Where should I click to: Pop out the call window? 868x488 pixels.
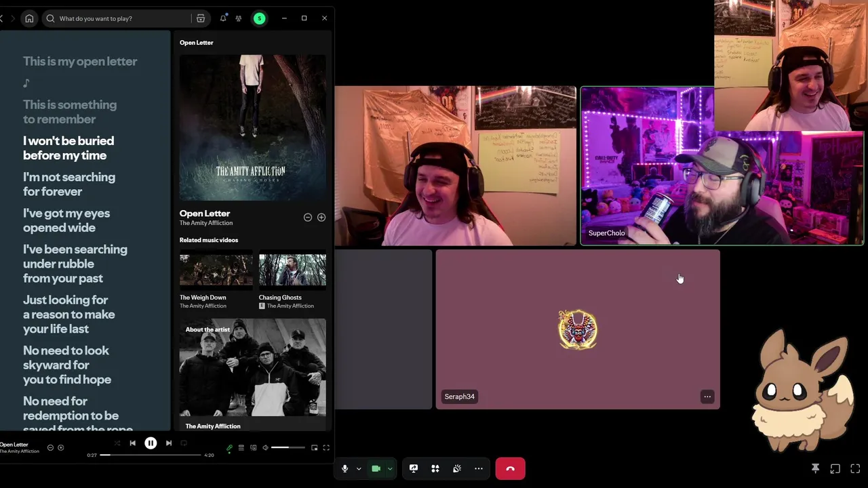[x=835, y=468]
